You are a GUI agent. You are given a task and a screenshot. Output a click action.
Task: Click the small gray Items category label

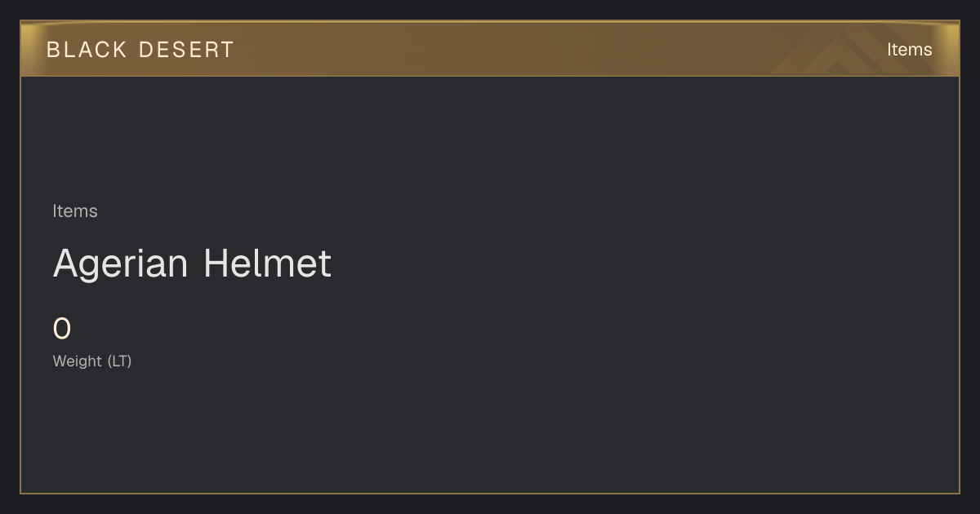pos(75,211)
